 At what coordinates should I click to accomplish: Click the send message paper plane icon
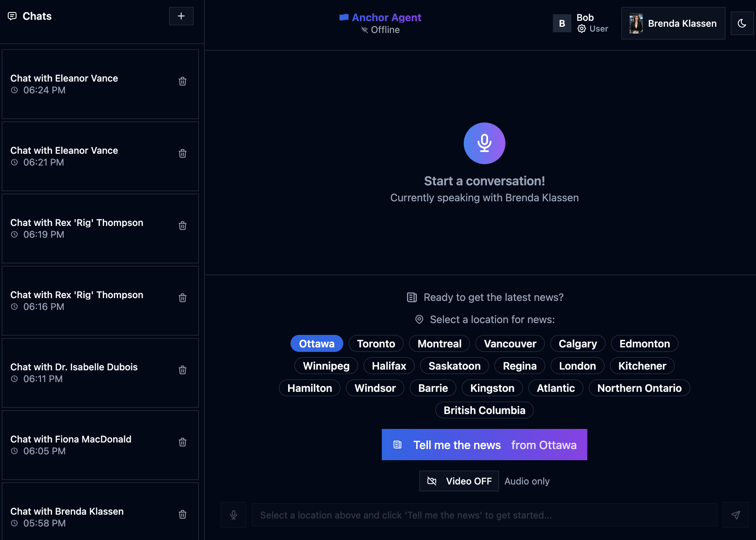click(x=736, y=515)
